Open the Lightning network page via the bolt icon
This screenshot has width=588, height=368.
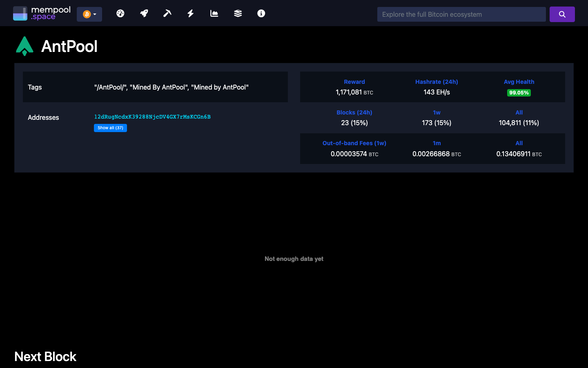point(190,13)
